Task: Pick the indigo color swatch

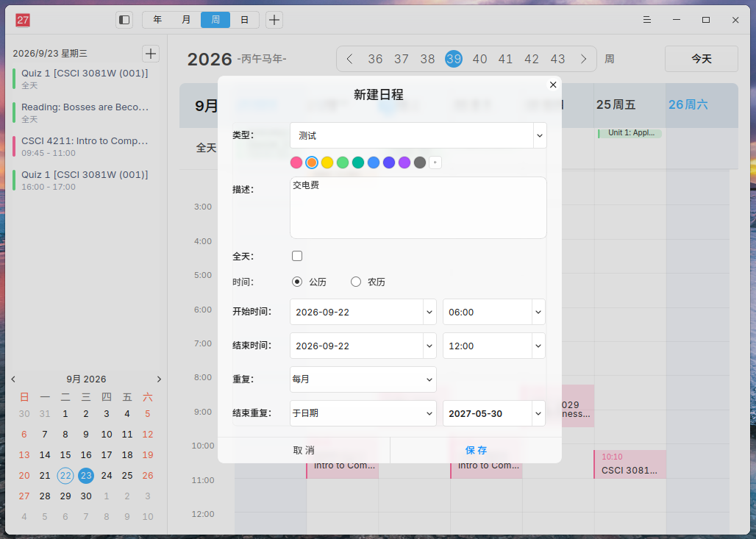Action: (389, 163)
